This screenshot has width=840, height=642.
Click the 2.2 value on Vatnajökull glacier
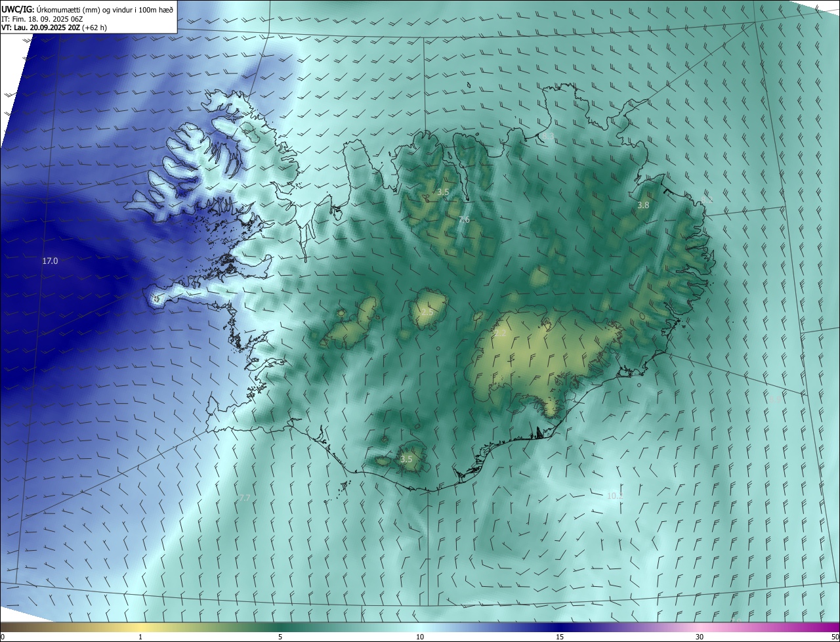pyautogui.click(x=500, y=333)
